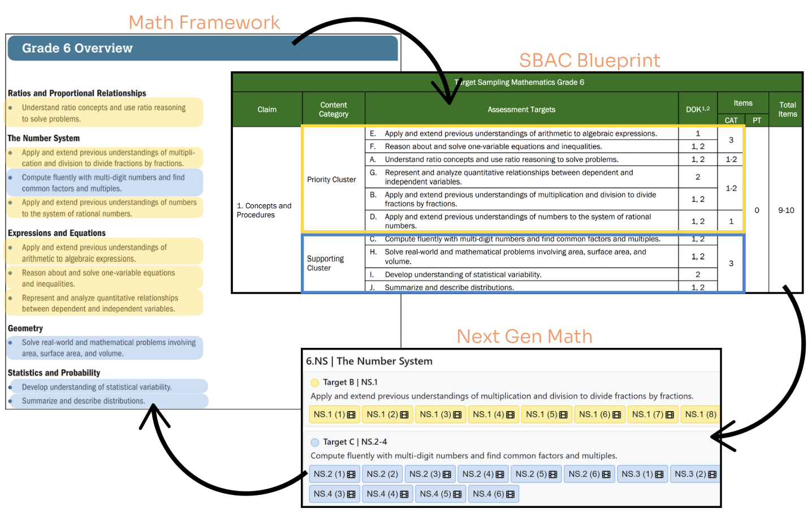Click the Content Category column header
The height and width of the screenshot is (517, 812).
[x=334, y=110]
